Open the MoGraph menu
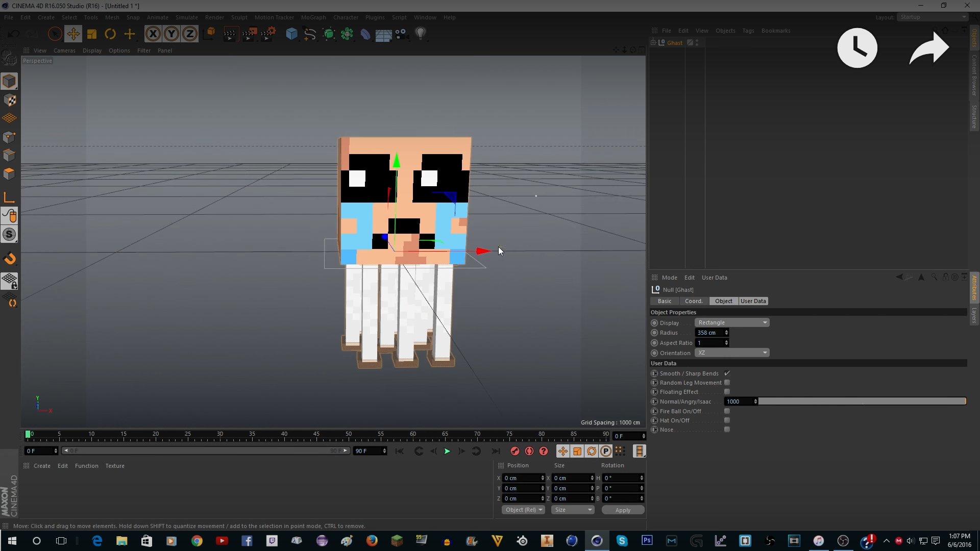 point(313,17)
